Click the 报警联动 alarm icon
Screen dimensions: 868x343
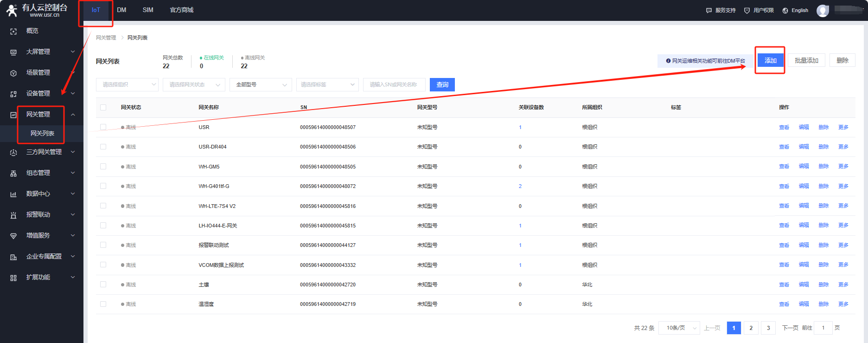[13, 215]
